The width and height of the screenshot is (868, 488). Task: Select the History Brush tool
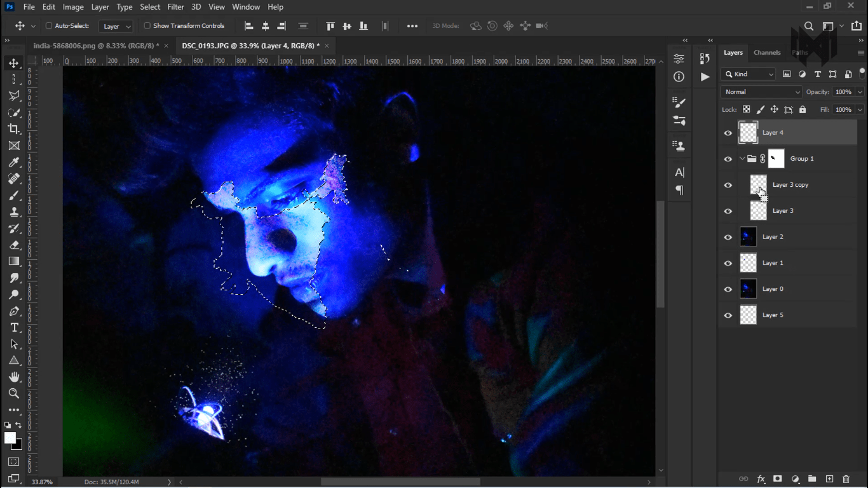(x=14, y=229)
